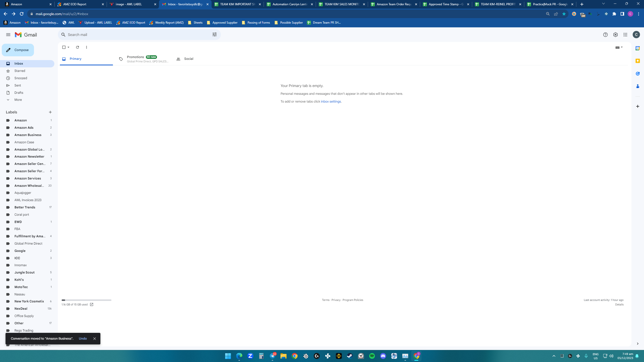Tick the select-all messages checkbox
Viewport: 644px width, 362px height.
[x=64, y=47]
